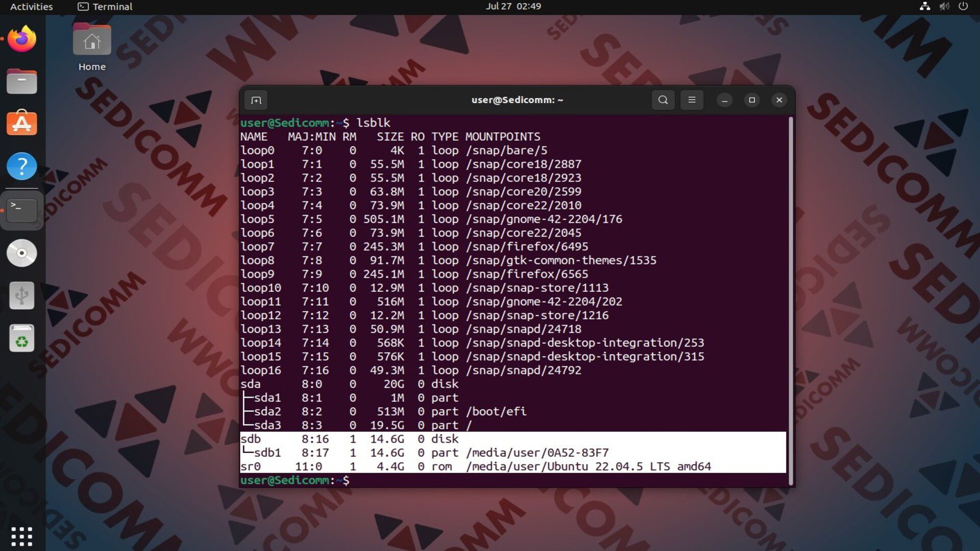Open the Home folder desktop icon
Viewport: 980px width, 551px height.
pos(92,47)
